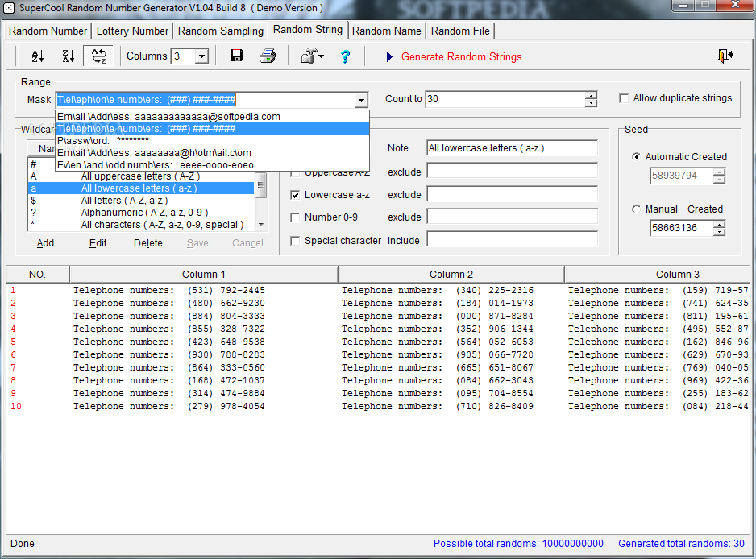756x559 pixels.
Task: Select All lowercase letters wildcard row
Action: pyautogui.click(x=141, y=188)
